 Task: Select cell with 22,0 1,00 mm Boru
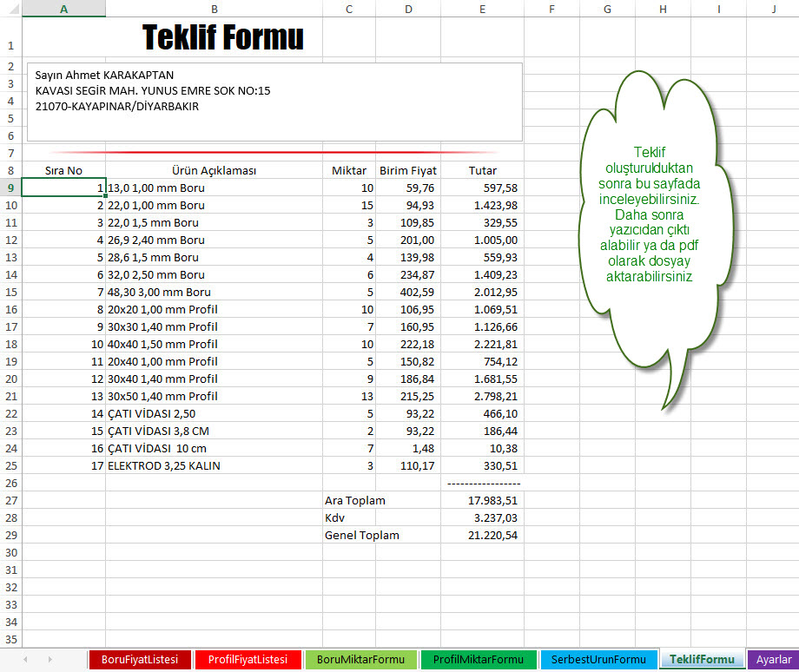coord(214,205)
